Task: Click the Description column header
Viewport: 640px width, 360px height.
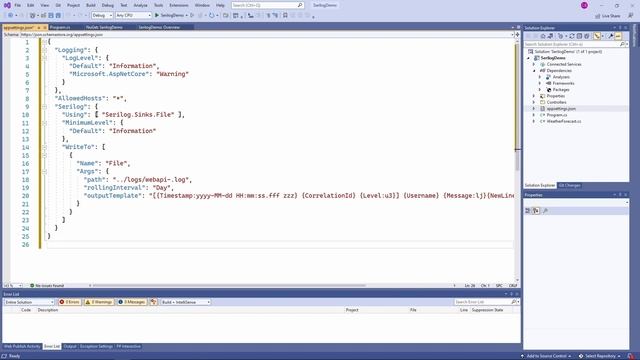Action: [x=48, y=310]
